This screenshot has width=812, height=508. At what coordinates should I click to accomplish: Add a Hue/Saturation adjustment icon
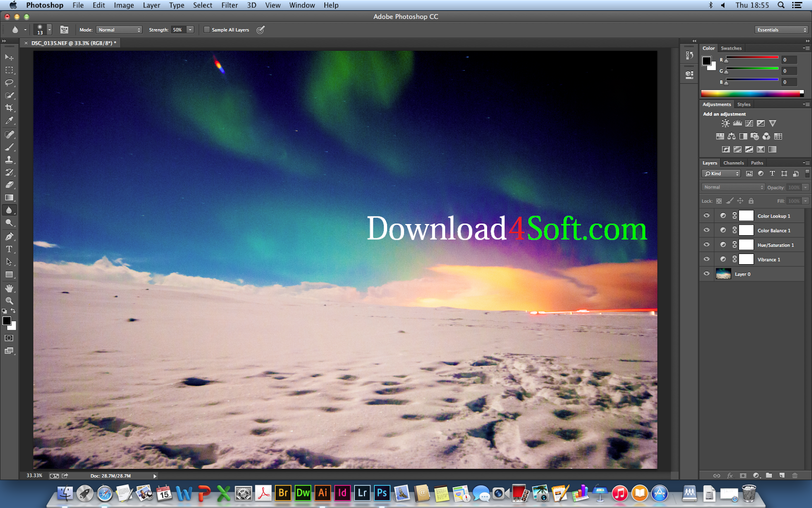coord(720,136)
